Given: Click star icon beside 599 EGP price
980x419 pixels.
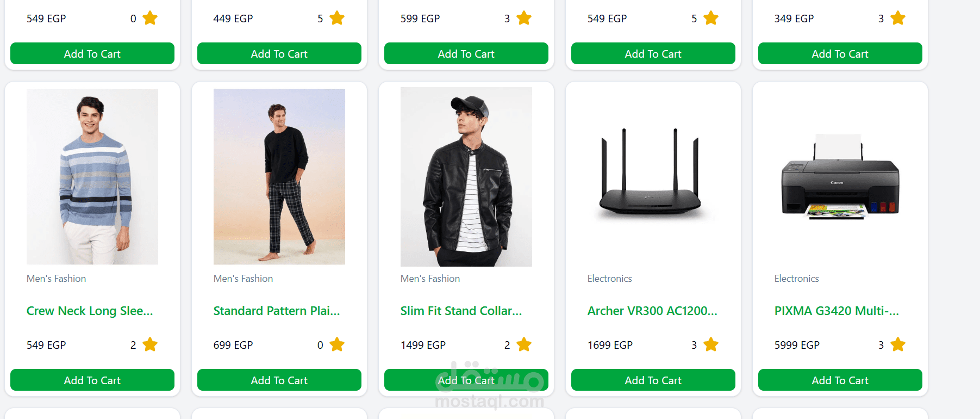Looking at the screenshot, I should pyautogui.click(x=524, y=19).
